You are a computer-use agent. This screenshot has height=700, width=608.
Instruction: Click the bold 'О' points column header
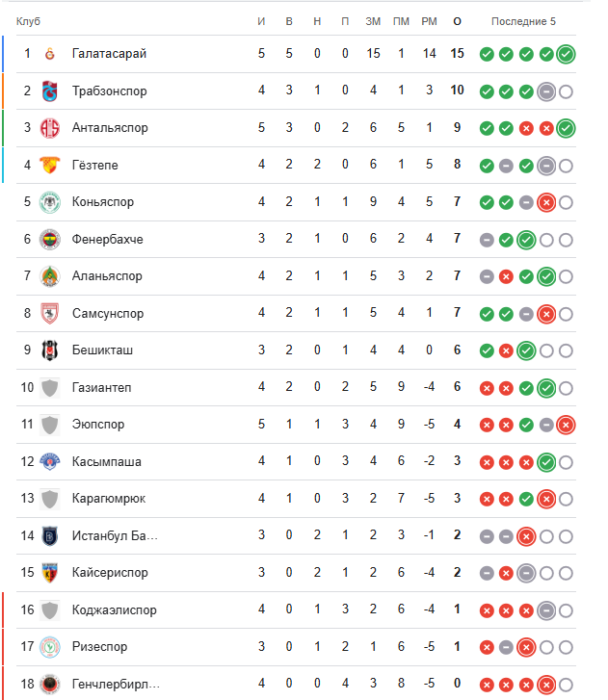tap(457, 21)
